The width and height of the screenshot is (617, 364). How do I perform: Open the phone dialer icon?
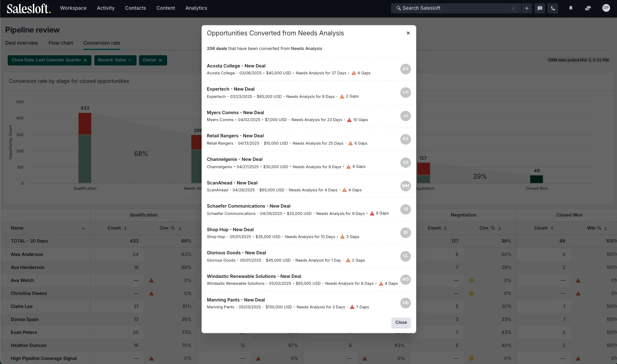pyautogui.click(x=553, y=8)
